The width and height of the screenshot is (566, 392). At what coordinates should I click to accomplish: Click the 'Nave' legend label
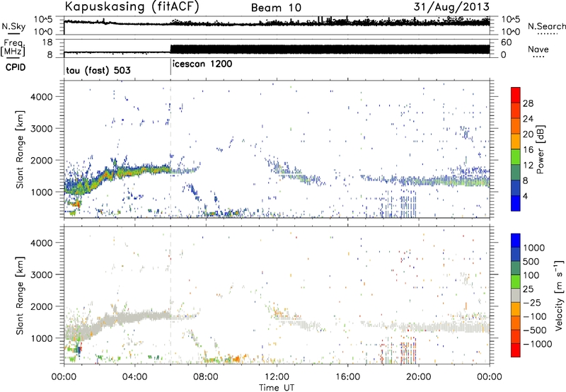coord(538,50)
